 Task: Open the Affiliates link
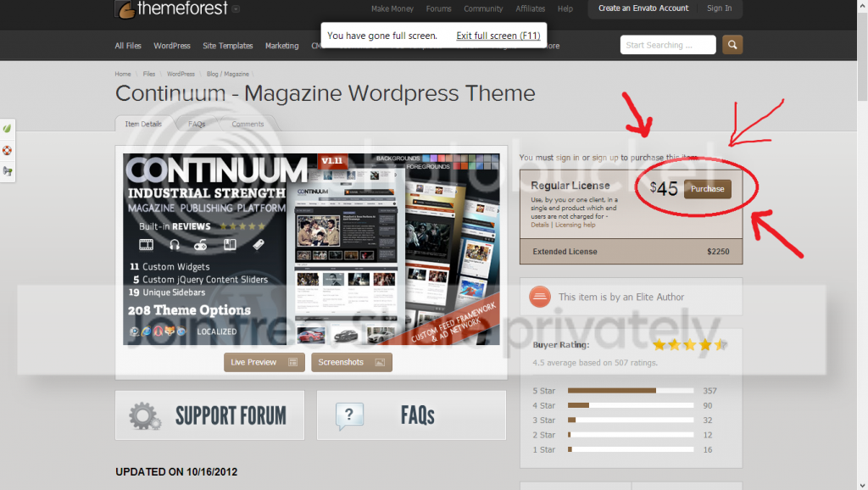click(531, 8)
